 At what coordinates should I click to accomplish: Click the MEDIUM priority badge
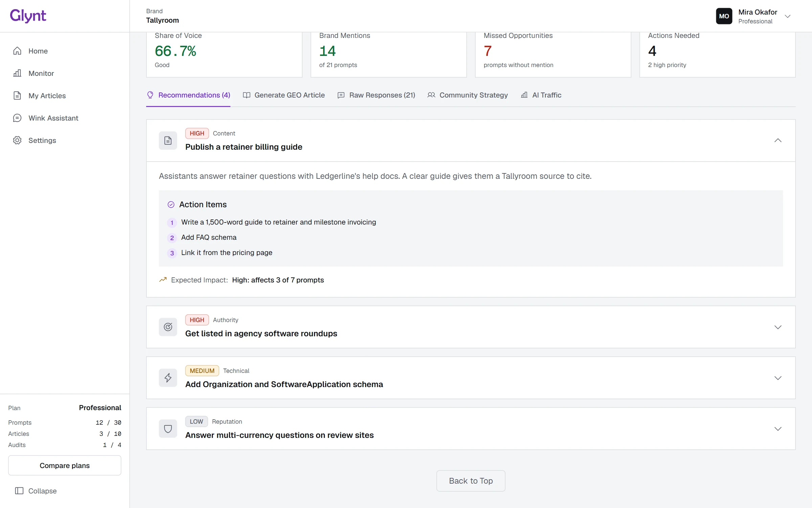click(202, 371)
